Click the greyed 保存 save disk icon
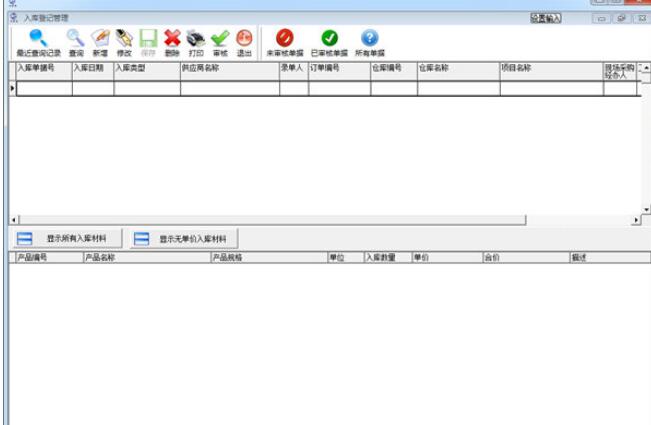 [148, 43]
